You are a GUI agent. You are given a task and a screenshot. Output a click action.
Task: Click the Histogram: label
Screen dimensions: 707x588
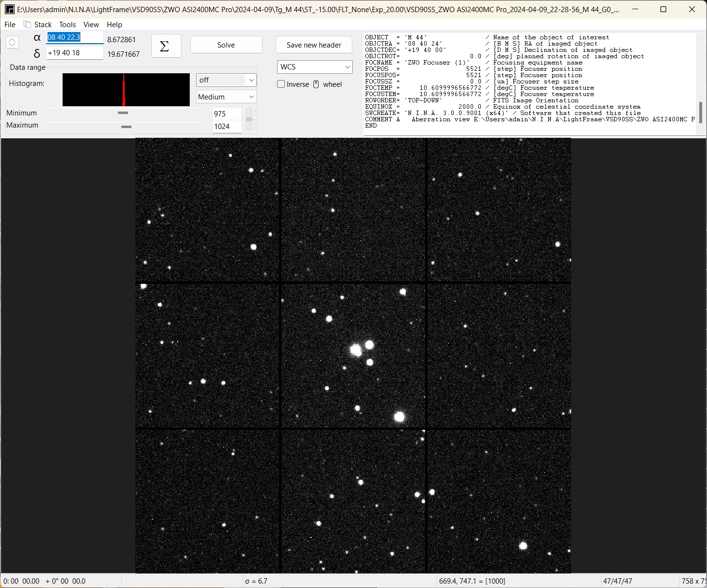coord(27,83)
